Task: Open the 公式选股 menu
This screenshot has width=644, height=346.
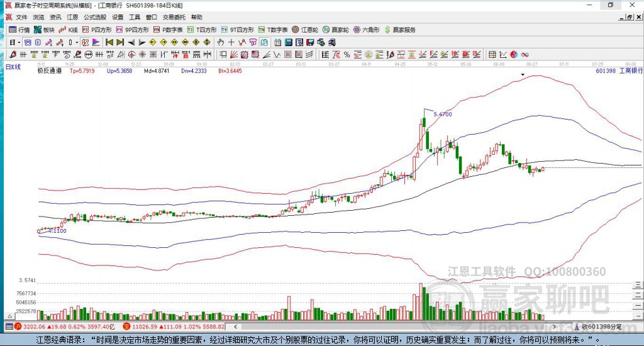Action: tap(95, 17)
